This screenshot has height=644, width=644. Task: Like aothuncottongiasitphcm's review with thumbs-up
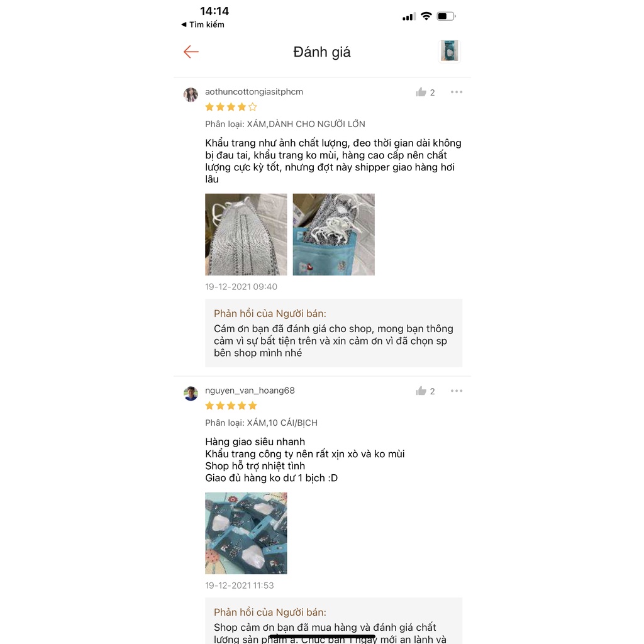(x=421, y=92)
